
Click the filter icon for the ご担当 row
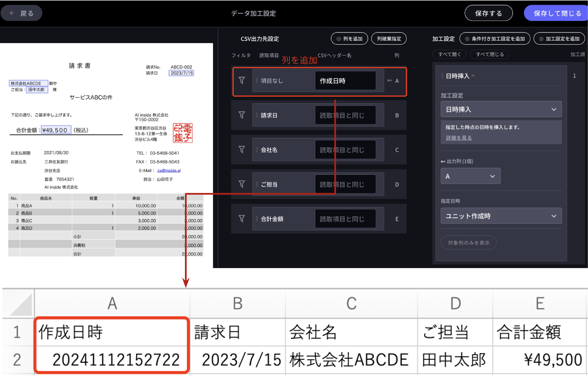[x=241, y=184]
